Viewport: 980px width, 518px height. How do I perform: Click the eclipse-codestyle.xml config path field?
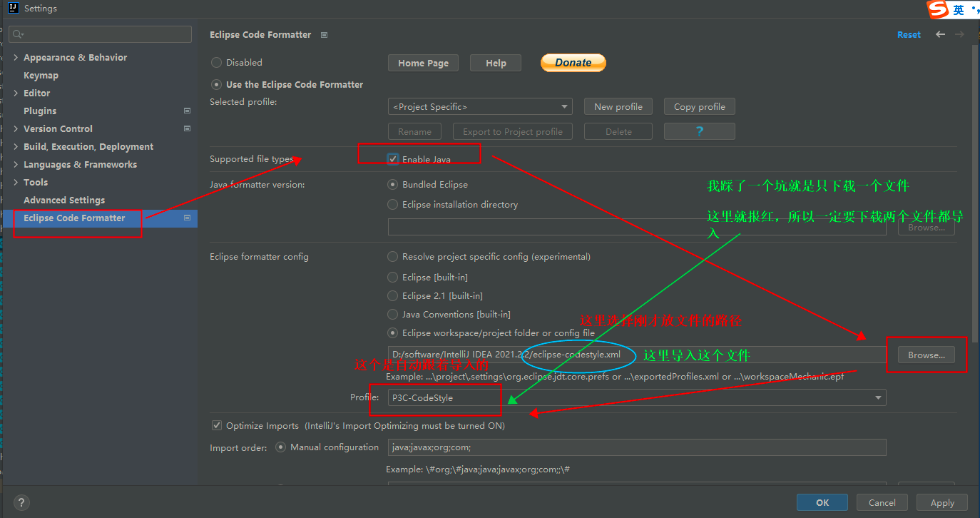637,355
